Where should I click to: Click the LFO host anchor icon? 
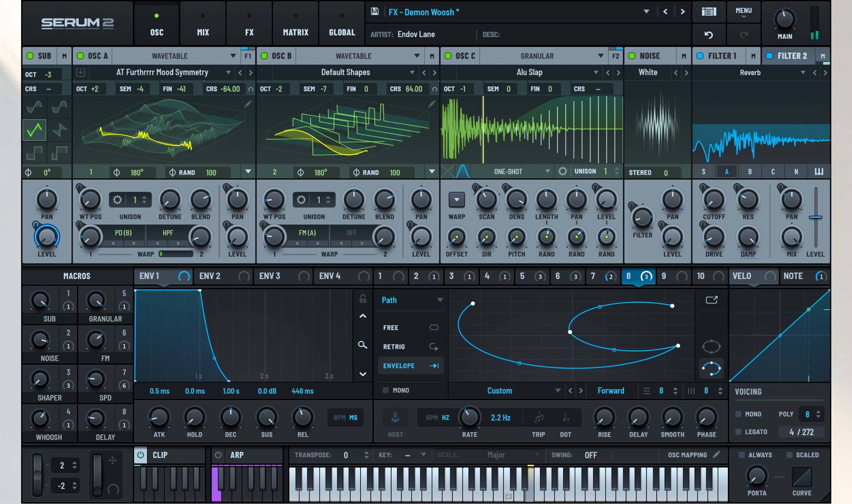395,417
